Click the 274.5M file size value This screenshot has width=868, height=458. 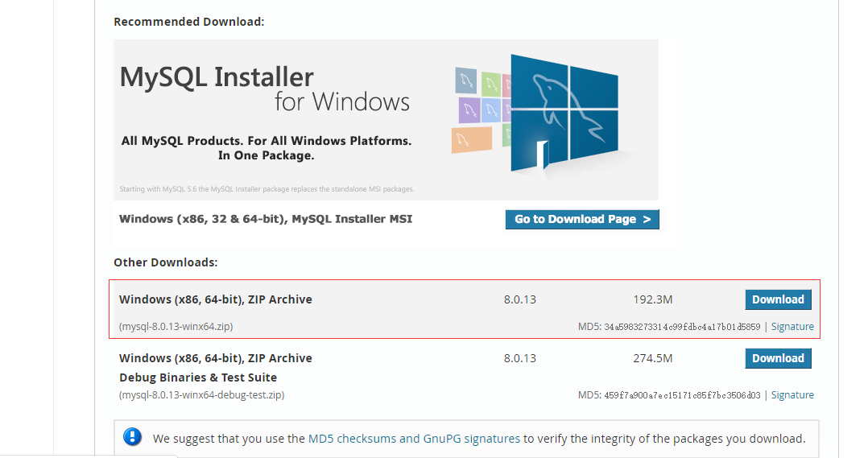653,358
